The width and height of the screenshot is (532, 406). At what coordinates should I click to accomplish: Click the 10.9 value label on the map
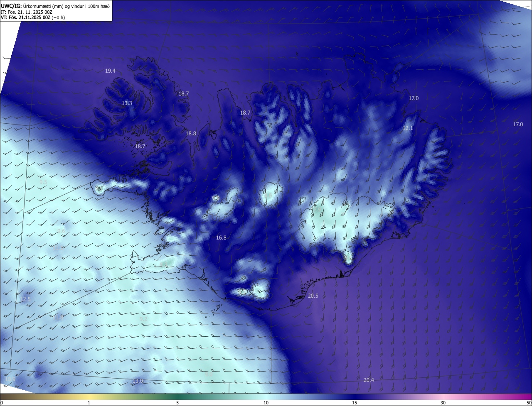[x=10, y=379]
